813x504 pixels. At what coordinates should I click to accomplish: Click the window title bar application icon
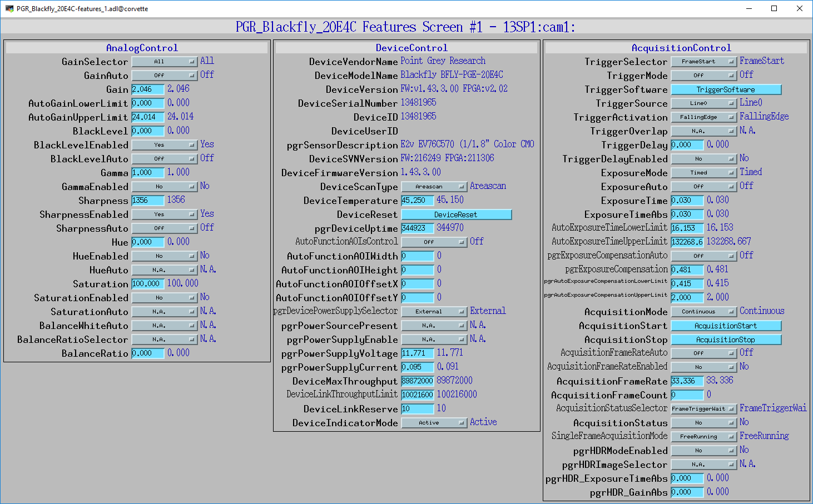(9, 9)
